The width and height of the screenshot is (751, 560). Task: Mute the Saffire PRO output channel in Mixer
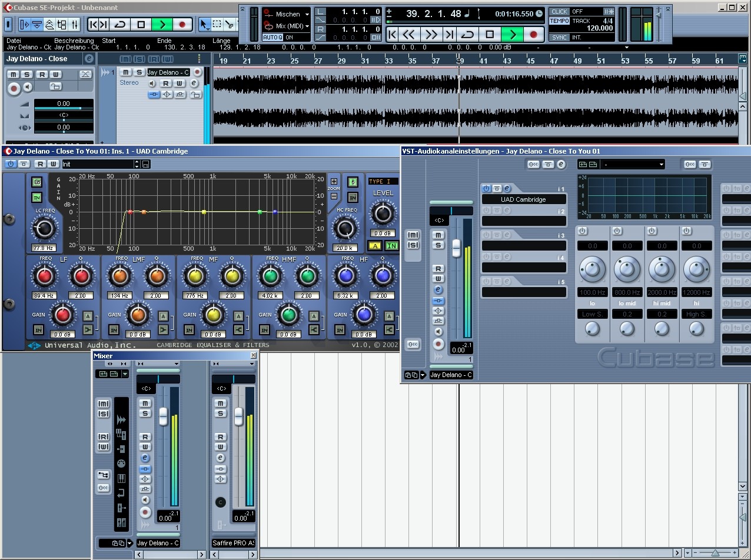(x=220, y=403)
